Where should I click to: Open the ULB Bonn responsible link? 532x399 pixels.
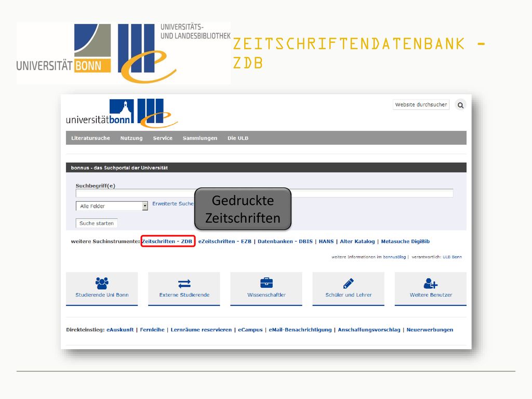452,257
